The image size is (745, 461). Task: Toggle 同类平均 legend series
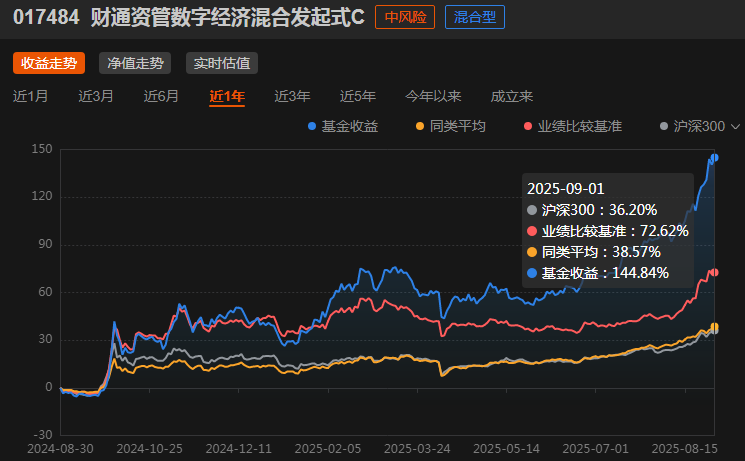pos(451,126)
